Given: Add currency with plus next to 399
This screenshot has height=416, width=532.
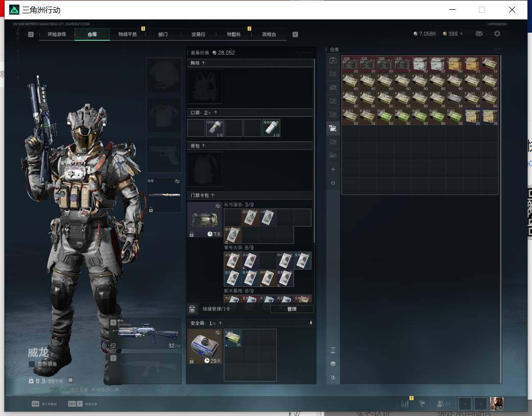Looking at the screenshot, I should click(462, 34).
